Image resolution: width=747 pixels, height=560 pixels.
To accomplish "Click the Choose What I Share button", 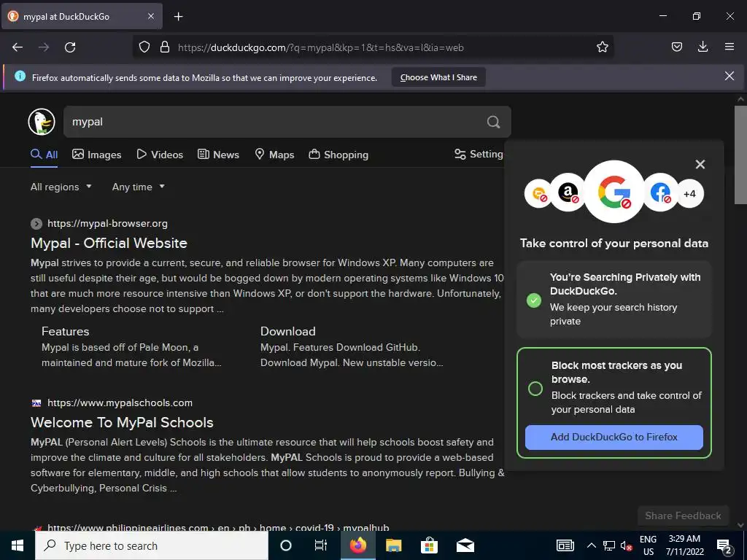I will tap(438, 77).
